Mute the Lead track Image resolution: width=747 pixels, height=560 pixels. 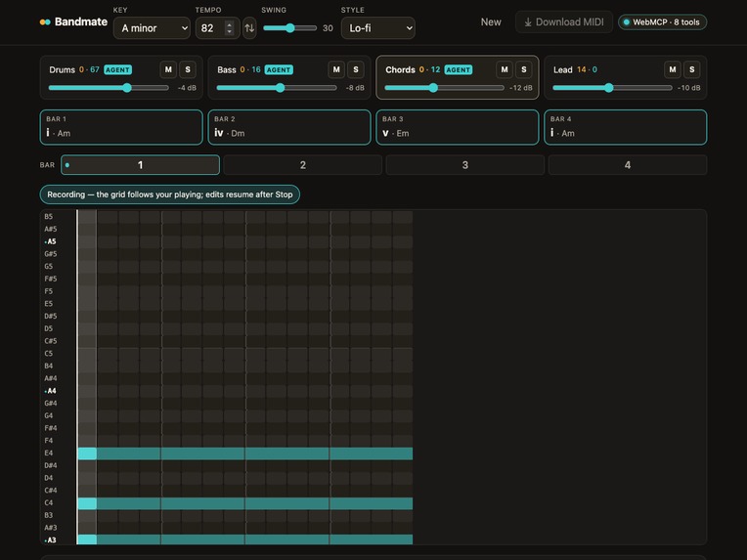point(673,69)
